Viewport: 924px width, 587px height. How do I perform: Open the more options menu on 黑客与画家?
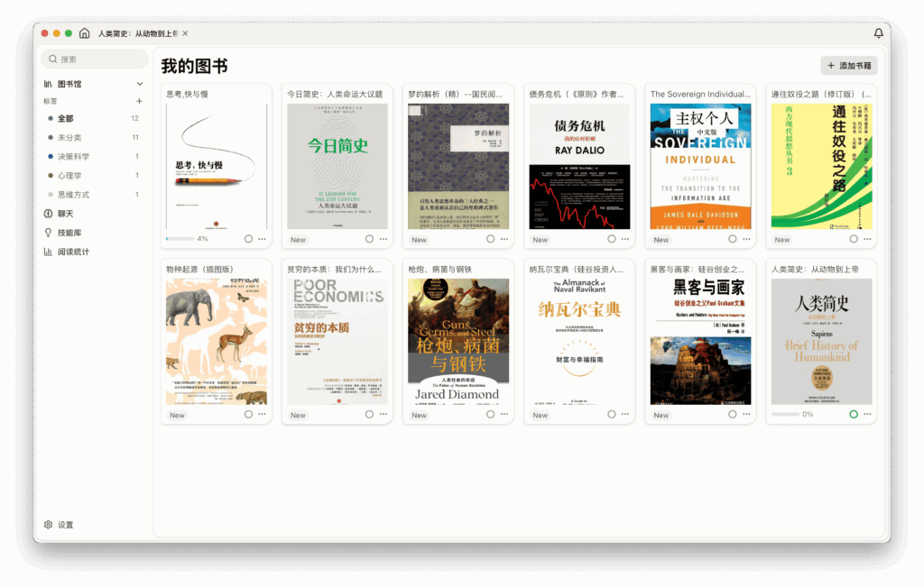[x=747, y=415]
